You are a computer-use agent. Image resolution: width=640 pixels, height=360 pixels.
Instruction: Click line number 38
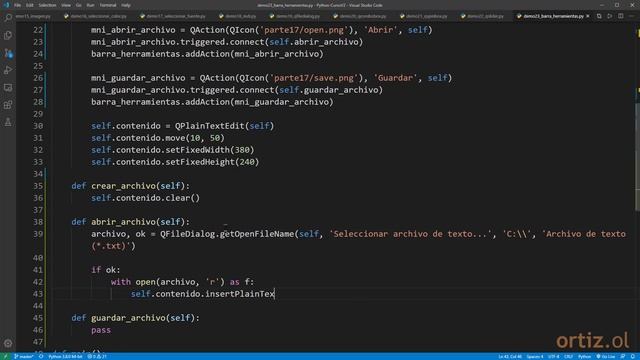[38, 222]
